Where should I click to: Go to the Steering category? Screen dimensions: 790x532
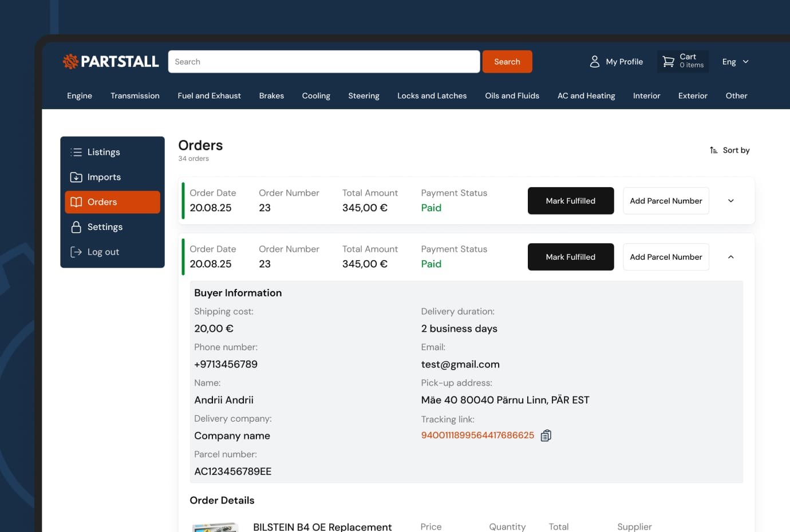[x=364, y=96]
